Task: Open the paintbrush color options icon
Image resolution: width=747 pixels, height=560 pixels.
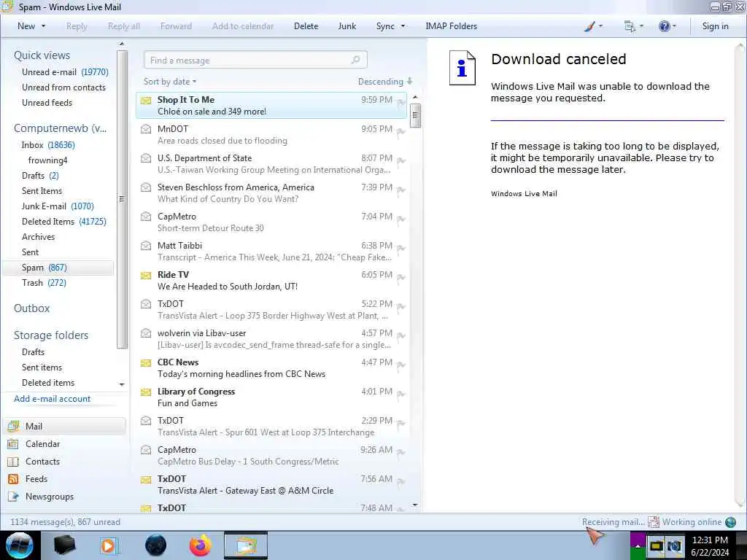Action: [x=589, y=26]
